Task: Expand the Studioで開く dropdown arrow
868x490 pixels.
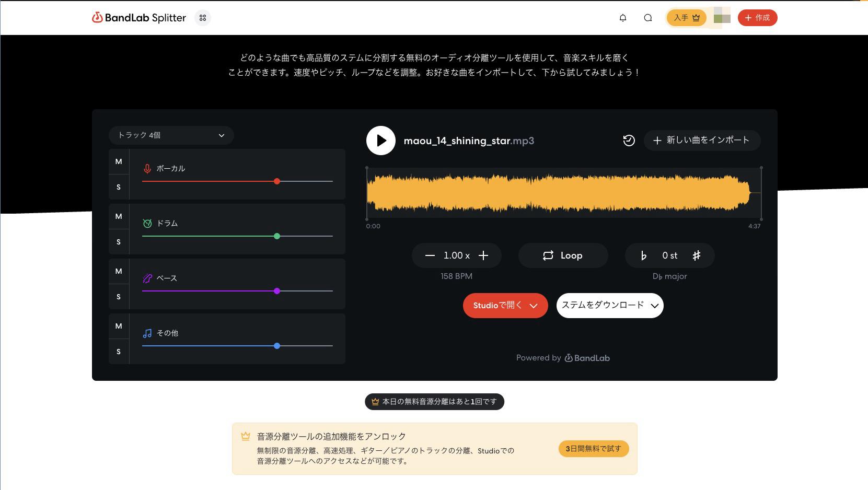Action: point(534,306)
